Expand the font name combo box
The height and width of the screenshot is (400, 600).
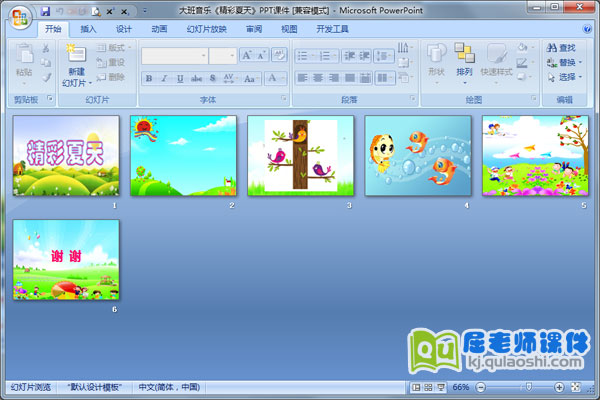201,56
